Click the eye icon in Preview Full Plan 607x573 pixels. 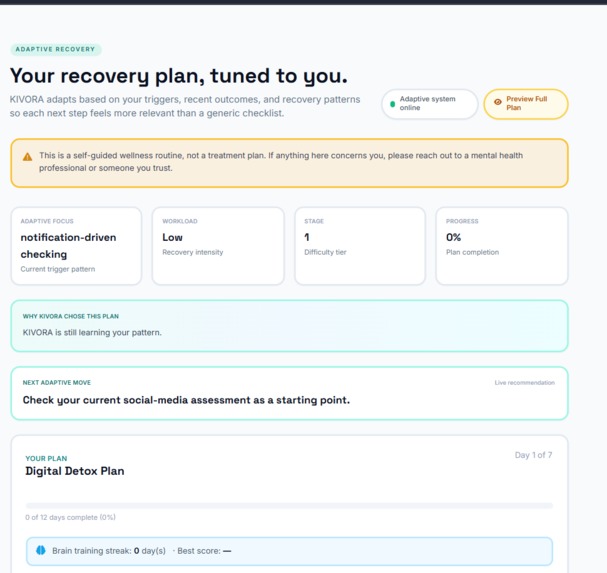point(497,102)
